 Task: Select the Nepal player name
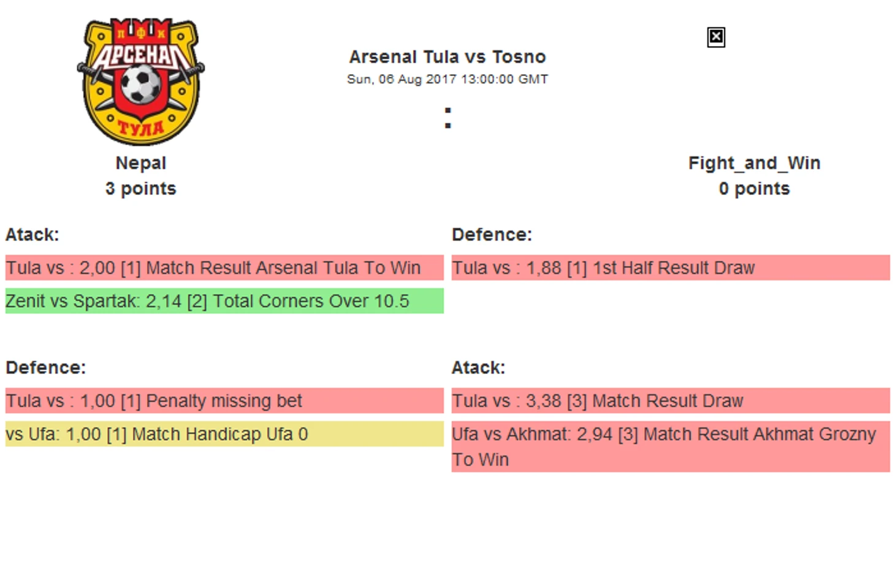click(x=140, y=163)
